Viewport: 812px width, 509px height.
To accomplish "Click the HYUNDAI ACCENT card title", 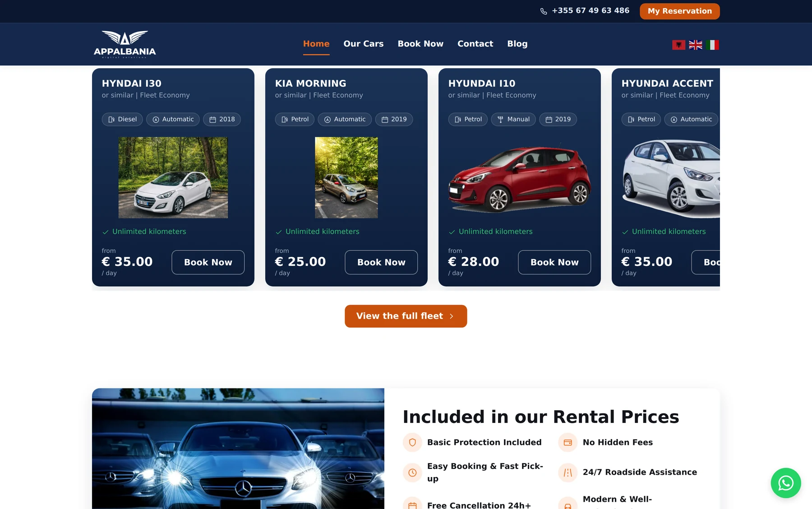I will [667, 83].
